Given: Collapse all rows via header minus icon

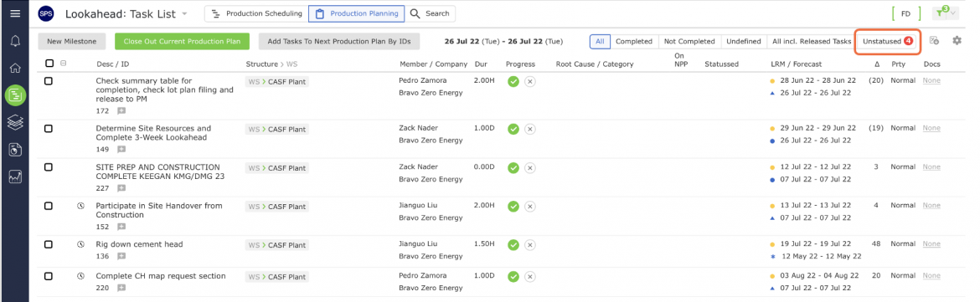Looking at the screenshot, I should pyautogui.click(x=63, y=63).
